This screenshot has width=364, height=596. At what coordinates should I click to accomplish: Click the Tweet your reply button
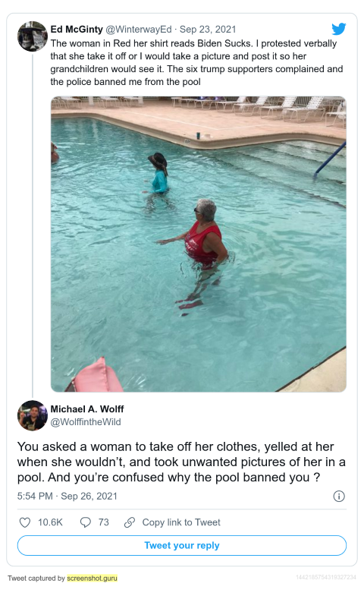pyautogui.click(x=182, y=545)
